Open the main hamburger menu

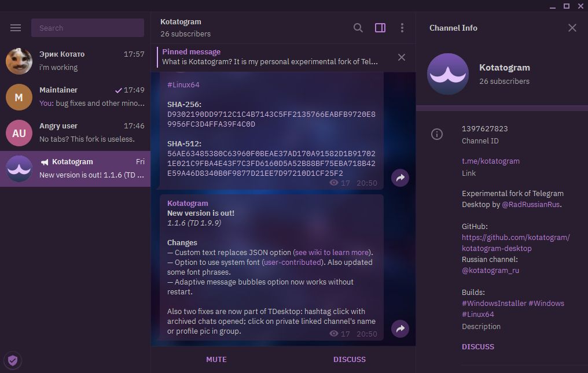tap(16, 27)
